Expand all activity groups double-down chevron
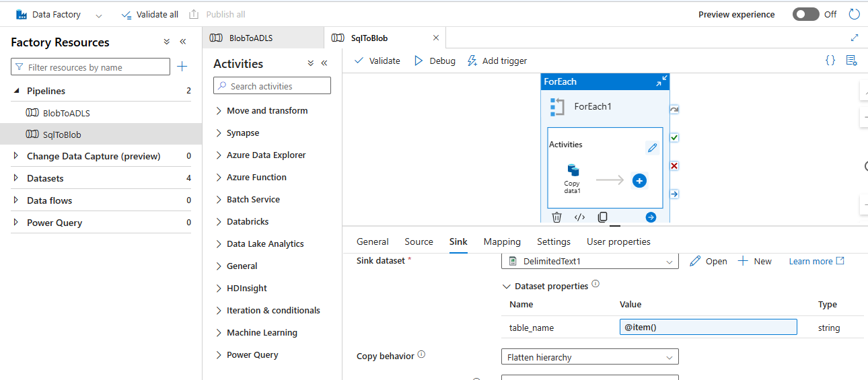Viewport: 868px width, 380px height. pos(311,63)
